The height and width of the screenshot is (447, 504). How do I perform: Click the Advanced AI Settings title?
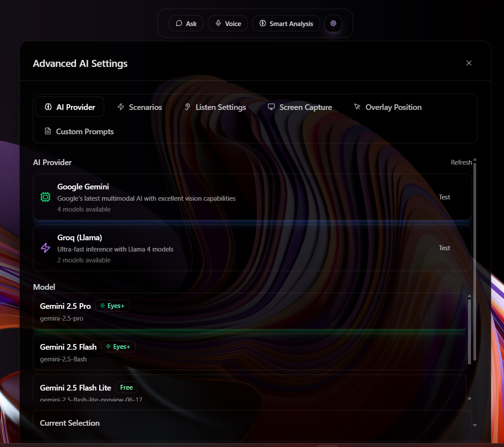tap(80, 63)
